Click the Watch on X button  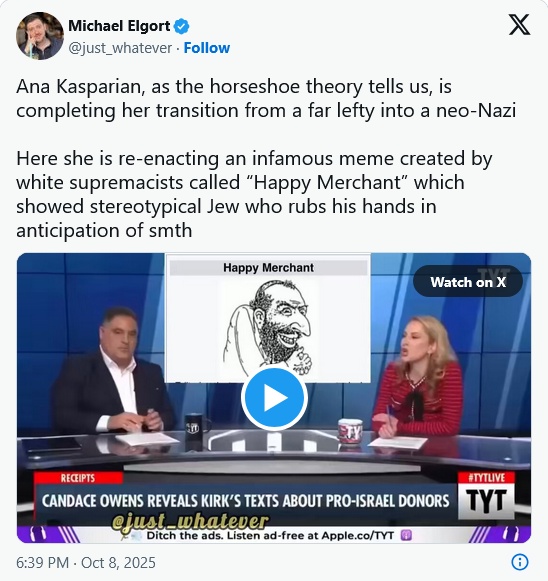468,282
